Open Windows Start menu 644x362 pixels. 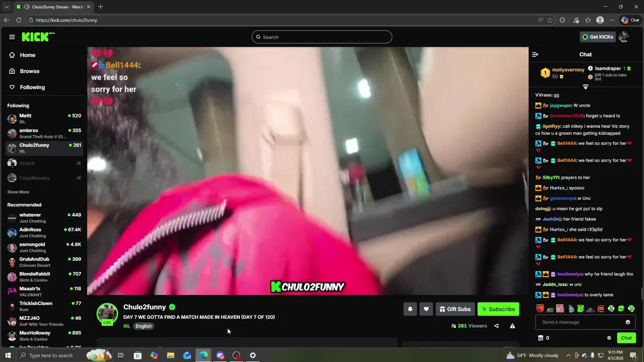point(8,355)
